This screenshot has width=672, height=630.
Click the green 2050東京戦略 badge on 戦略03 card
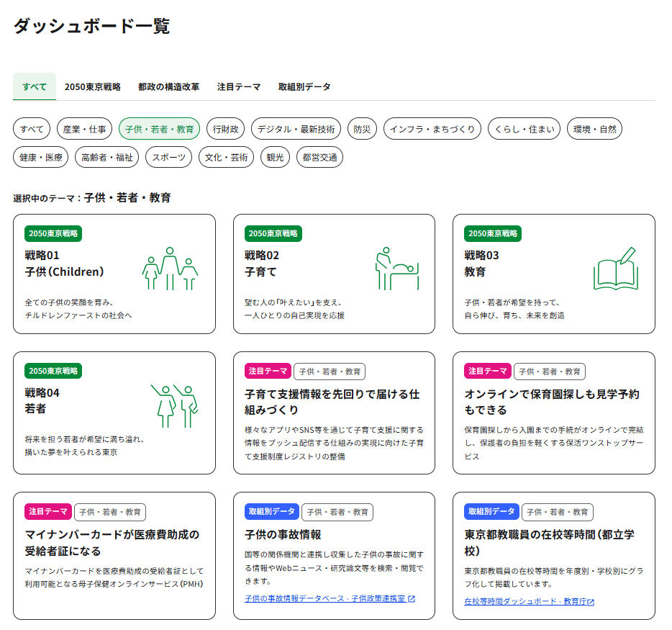coord(495,233)
